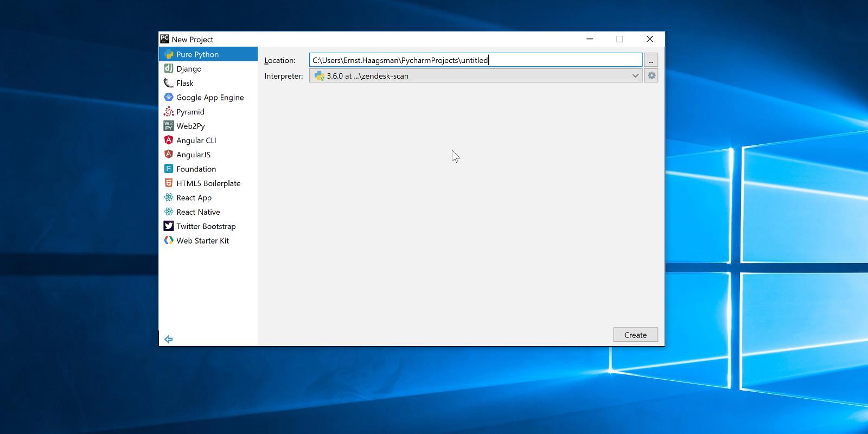Click the Angular CLI shield icon

pos(169,140)
